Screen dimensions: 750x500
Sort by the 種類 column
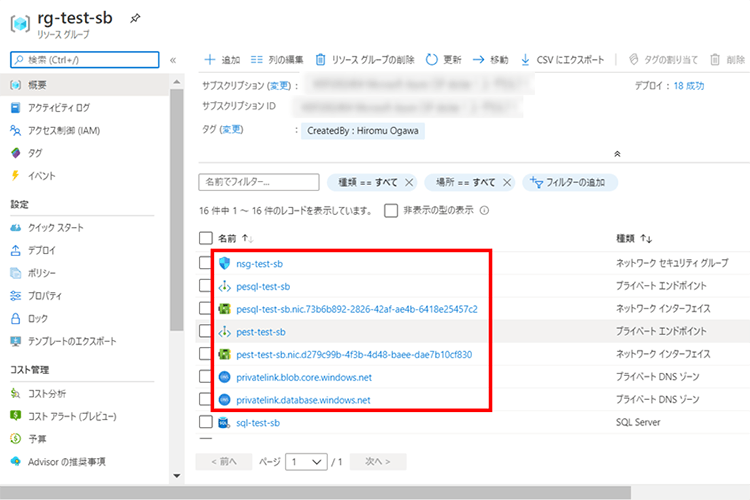pyautogui.click(x=634, y=238)
